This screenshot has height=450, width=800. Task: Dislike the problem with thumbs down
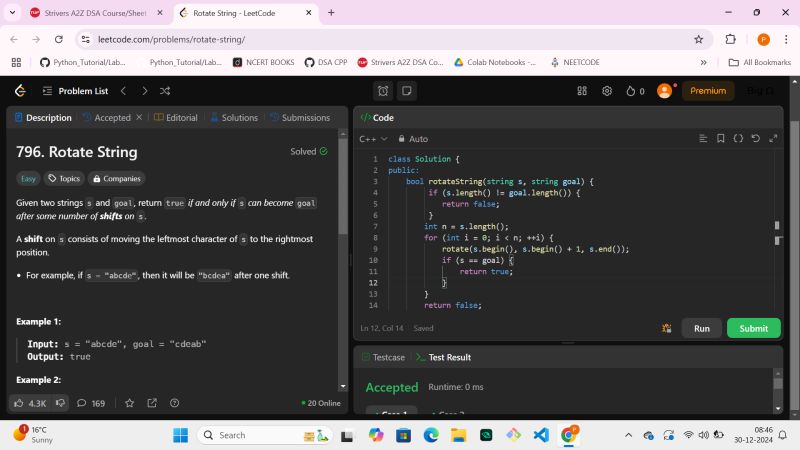pyautogui.click(x=60, y=403)
